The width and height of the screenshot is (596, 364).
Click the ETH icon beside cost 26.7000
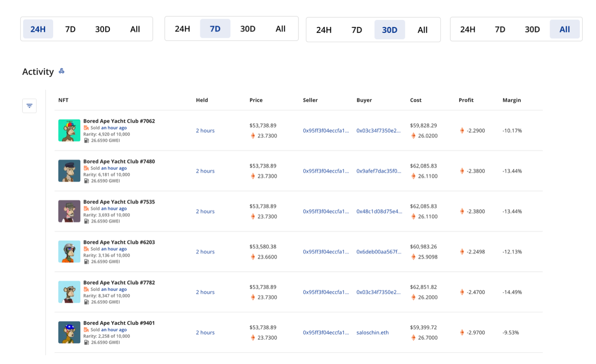pyautogui.click(x=414, y=338)
